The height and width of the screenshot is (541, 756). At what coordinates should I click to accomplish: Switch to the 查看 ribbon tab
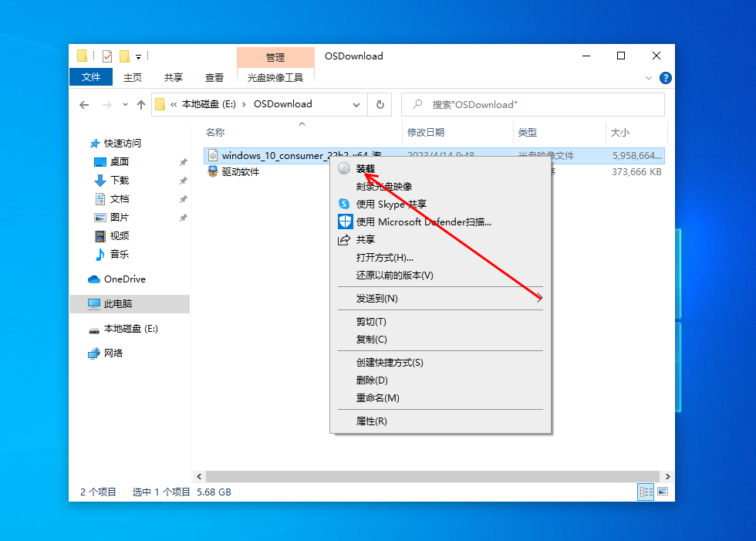pos(214,77)
